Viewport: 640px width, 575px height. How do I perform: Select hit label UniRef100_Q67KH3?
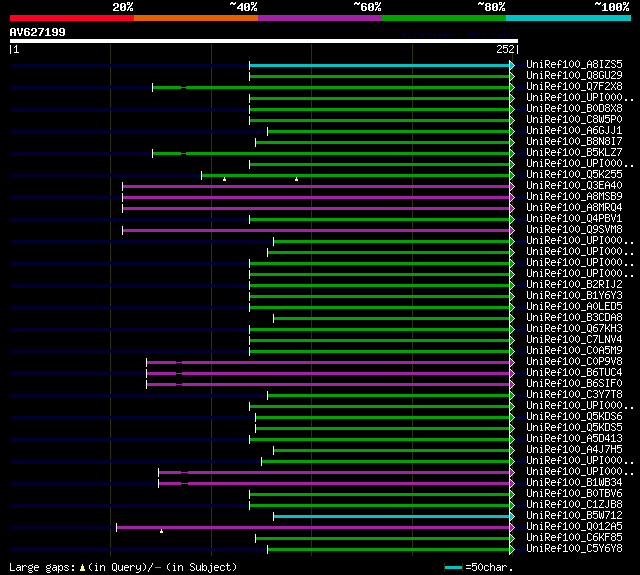click(x=574, y=329)
